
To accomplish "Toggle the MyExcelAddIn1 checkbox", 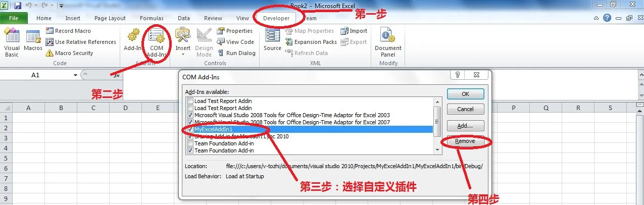I will coord(190,129).
